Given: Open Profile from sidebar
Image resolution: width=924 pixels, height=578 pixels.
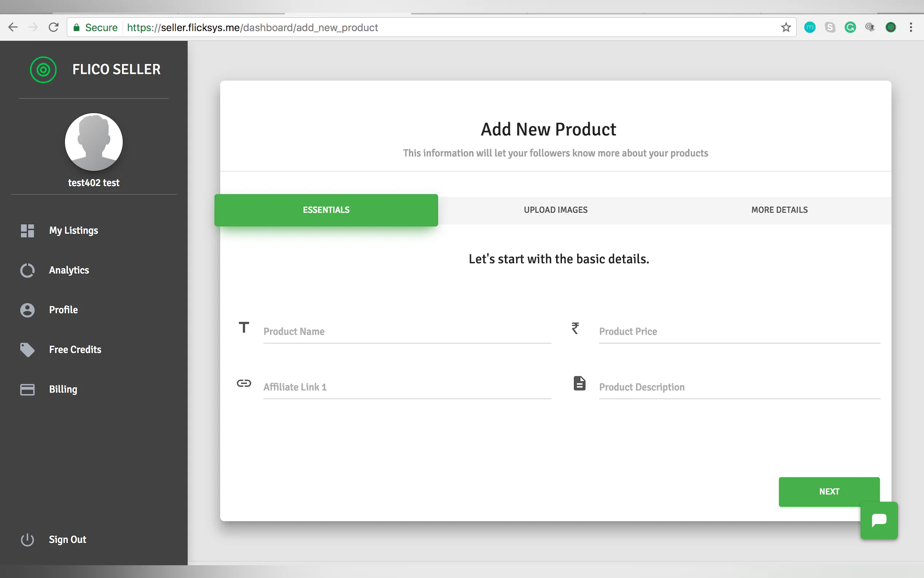Looking at the screenshot, I should (x=63, y=310).
